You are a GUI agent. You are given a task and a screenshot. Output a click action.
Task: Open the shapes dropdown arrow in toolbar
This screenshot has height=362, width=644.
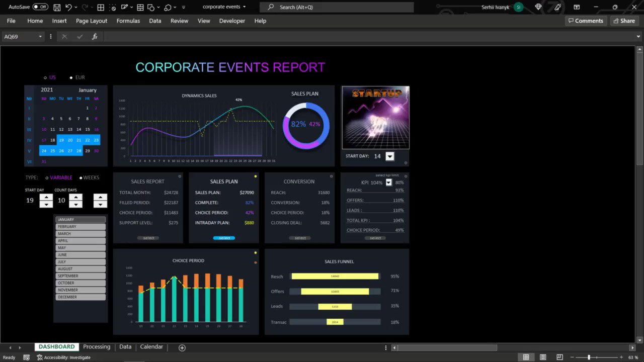pos(158,7)
